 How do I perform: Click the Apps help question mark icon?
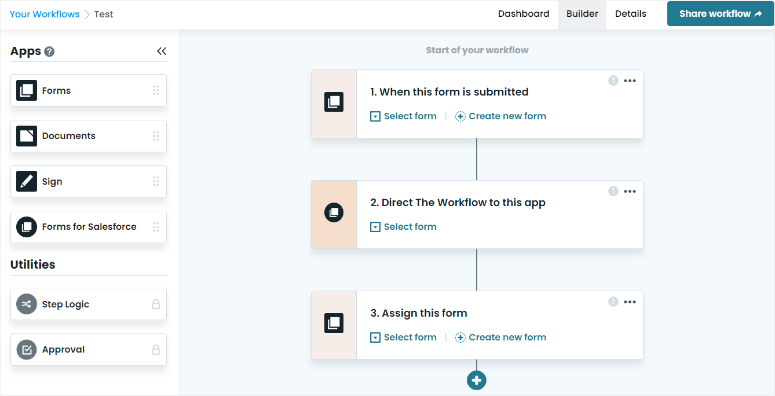49,51
